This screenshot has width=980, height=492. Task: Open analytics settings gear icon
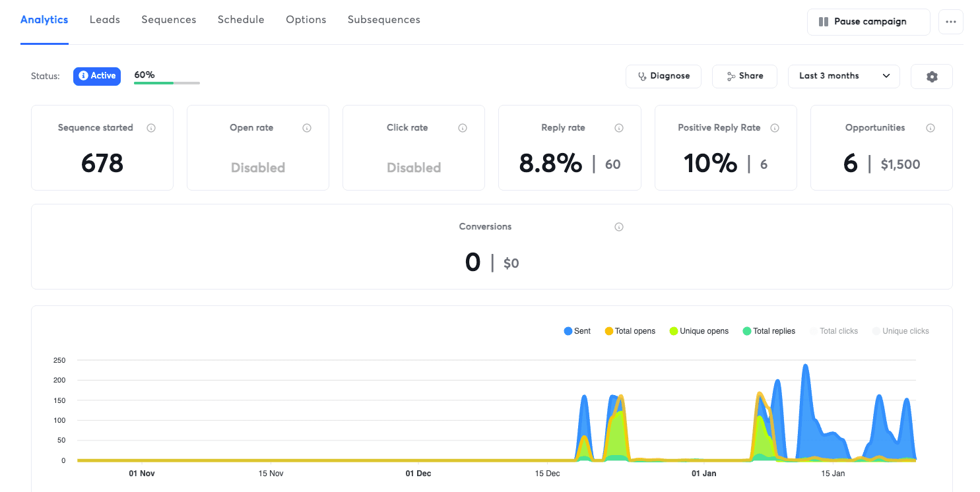[x=931, y=77]
